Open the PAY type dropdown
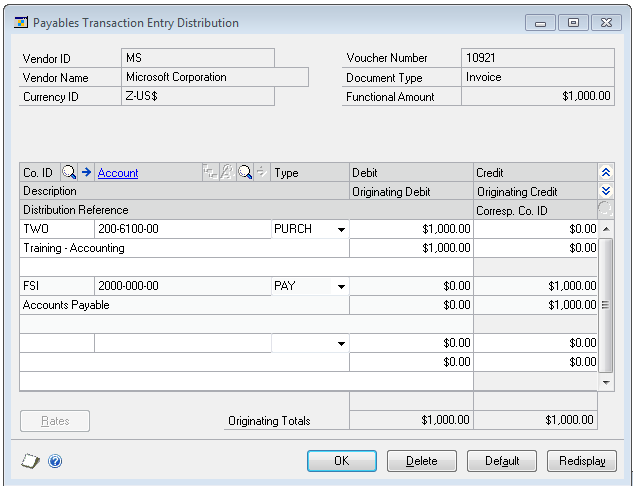Screen dimensions: 633x486 341,287
